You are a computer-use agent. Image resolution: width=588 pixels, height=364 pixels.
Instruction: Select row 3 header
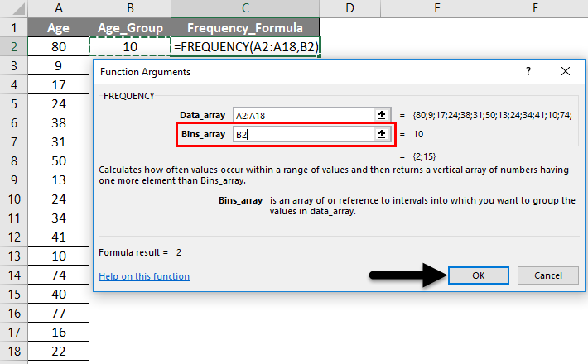pos(14,65)
